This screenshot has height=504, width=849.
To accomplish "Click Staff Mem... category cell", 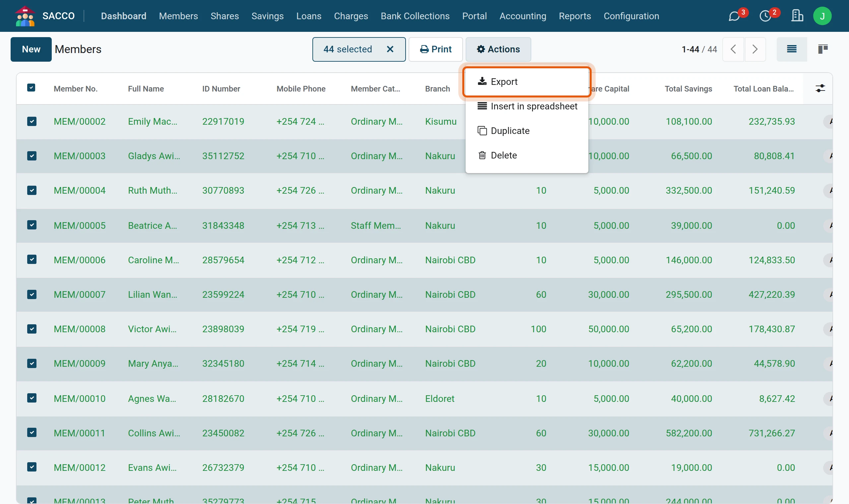I will pos(376,225).
